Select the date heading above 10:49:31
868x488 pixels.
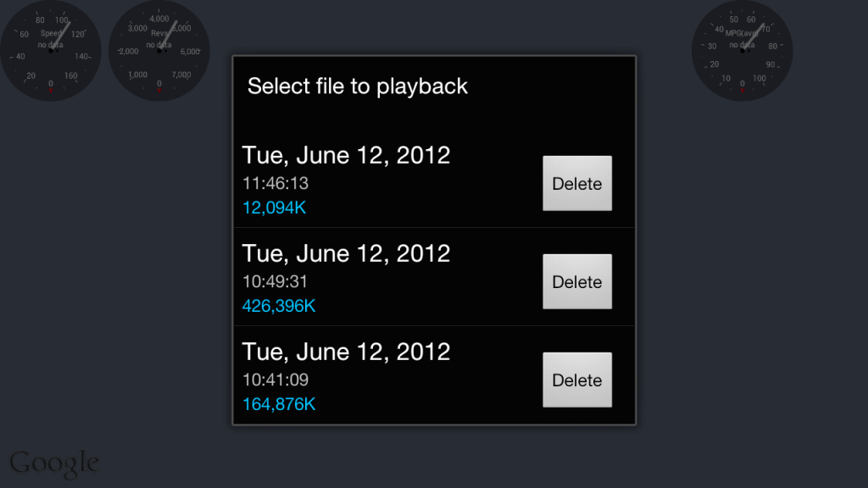coord(346,253)
